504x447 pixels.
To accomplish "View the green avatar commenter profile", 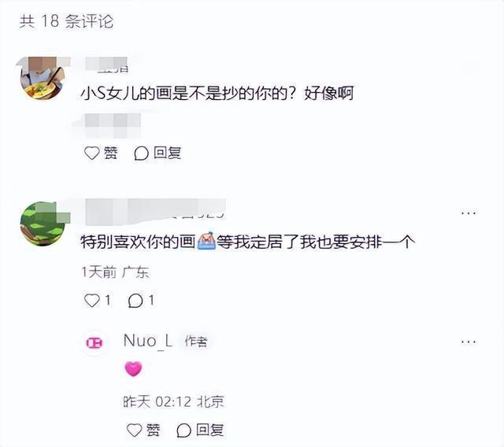I will pos(43,223).
